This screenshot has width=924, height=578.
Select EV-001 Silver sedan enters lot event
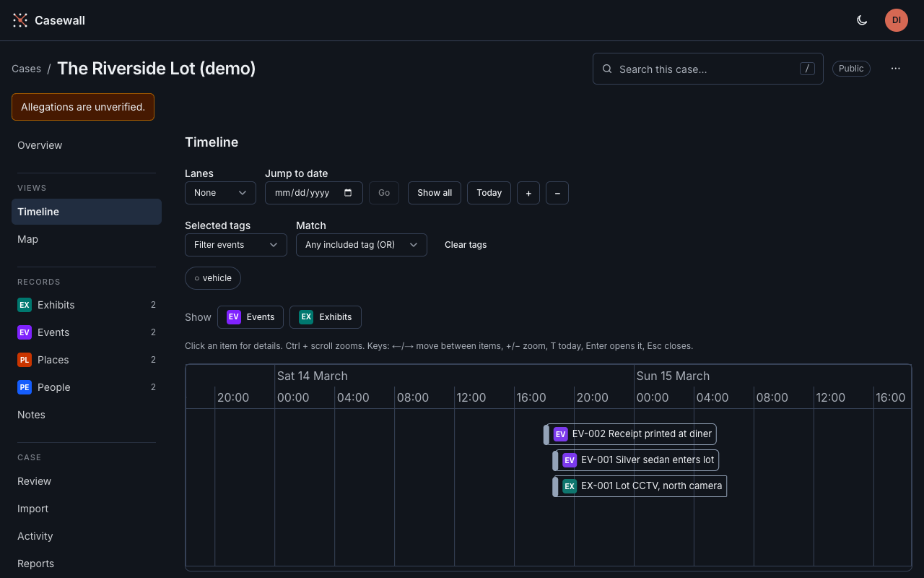tap(636, 460)
